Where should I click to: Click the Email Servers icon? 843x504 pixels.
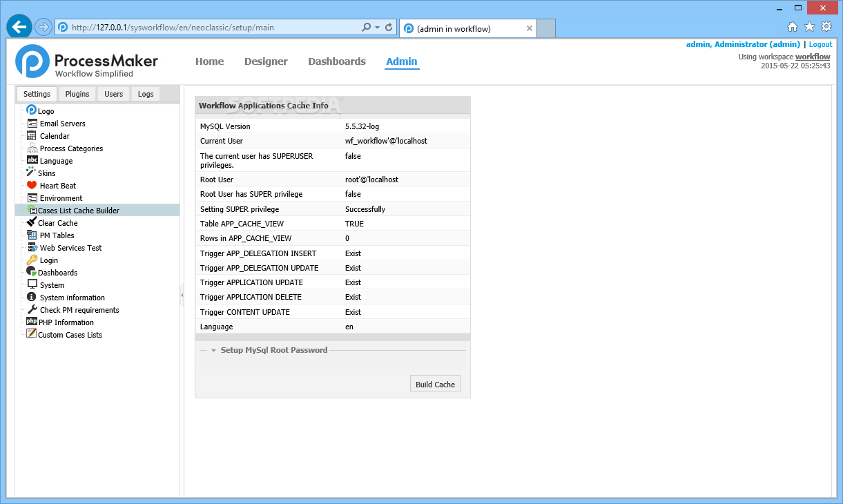32,124
